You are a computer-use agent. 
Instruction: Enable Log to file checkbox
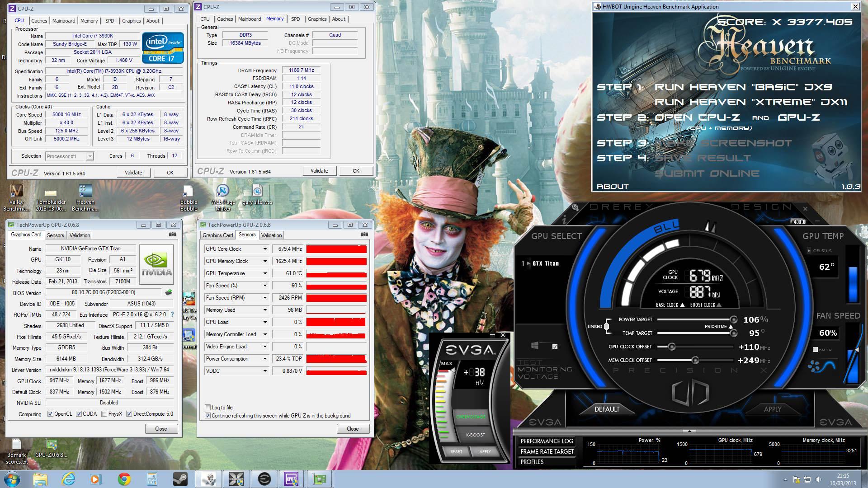[x=208, y=408]
